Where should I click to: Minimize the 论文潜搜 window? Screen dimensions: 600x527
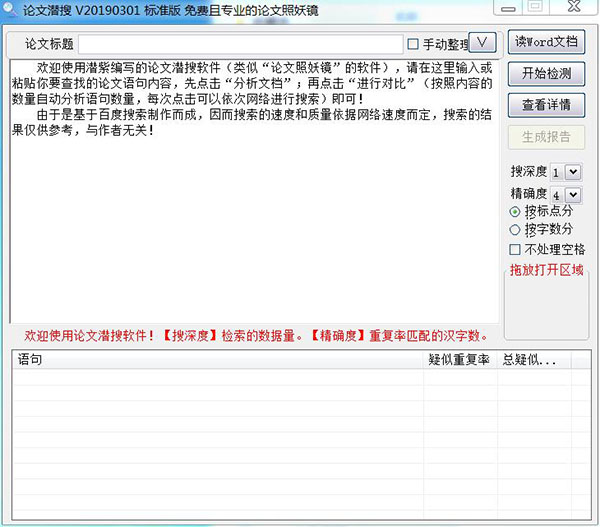click(x=508, y=8)
